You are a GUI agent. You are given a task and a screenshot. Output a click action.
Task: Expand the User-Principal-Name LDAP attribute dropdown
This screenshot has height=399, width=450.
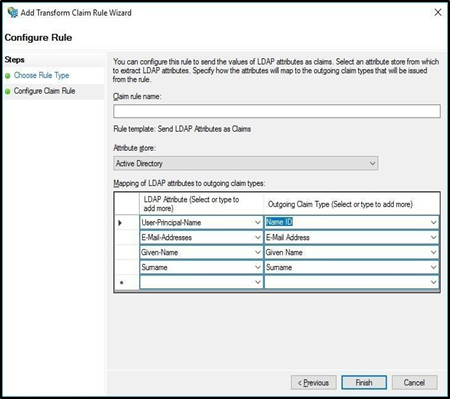point(258,222)
